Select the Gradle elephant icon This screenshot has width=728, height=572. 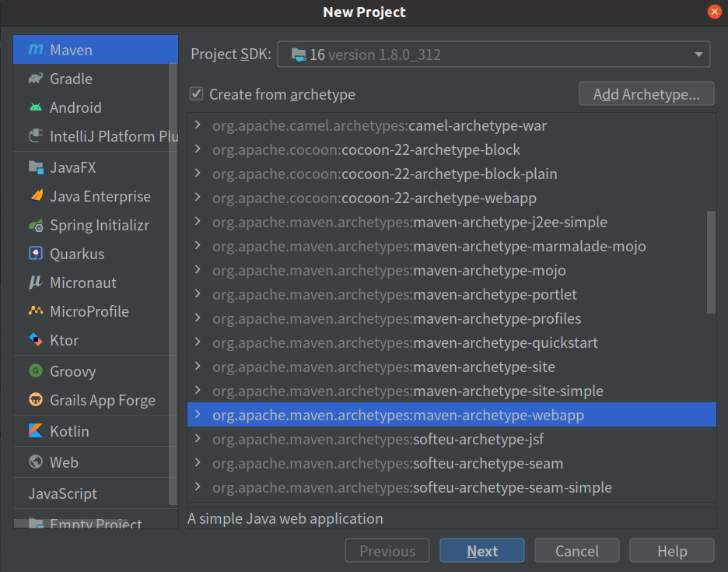tap(36, 79)
